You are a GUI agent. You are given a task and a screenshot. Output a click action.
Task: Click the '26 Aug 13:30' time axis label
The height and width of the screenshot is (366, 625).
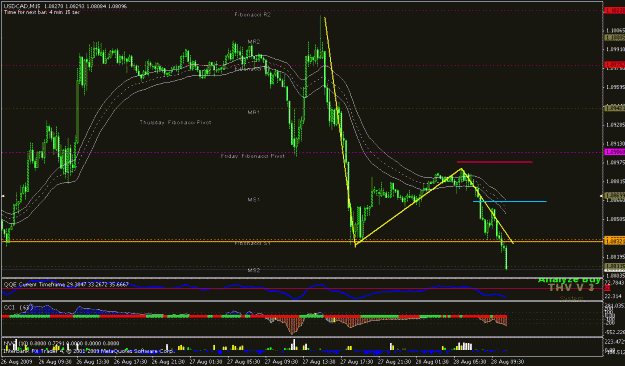(x=92, y=362)
